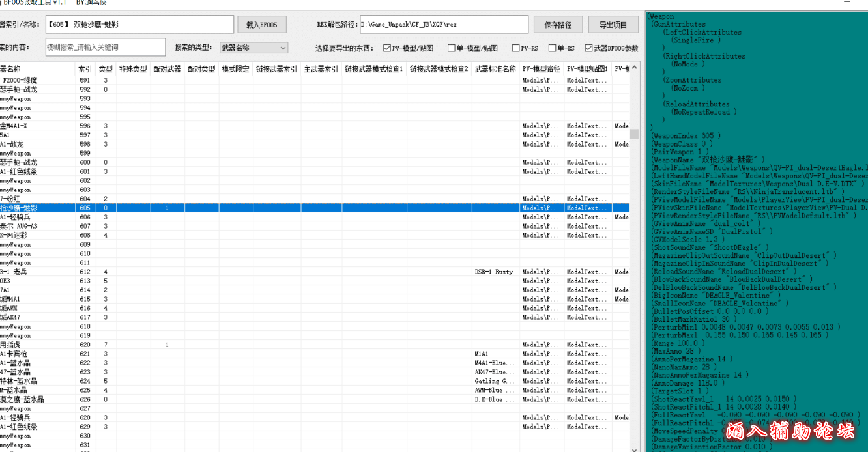
Task: Click the 配对武器 column header
Action: pos(167,69)
